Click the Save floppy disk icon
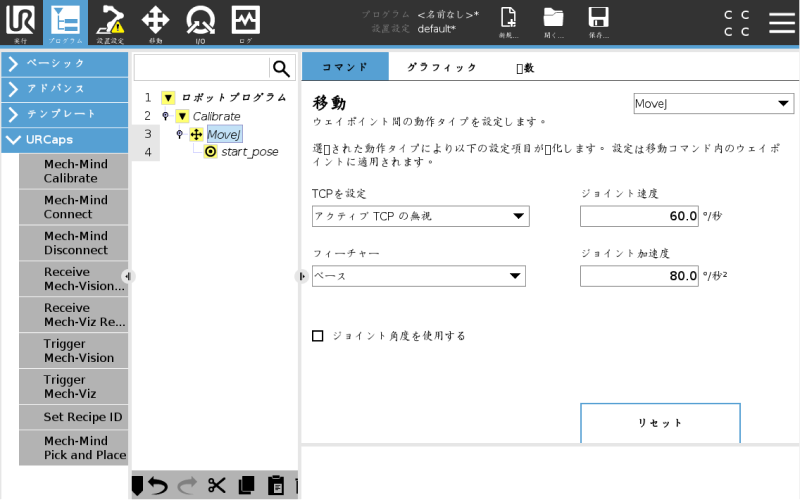The image size is (800, 500). tap(598, 22)
